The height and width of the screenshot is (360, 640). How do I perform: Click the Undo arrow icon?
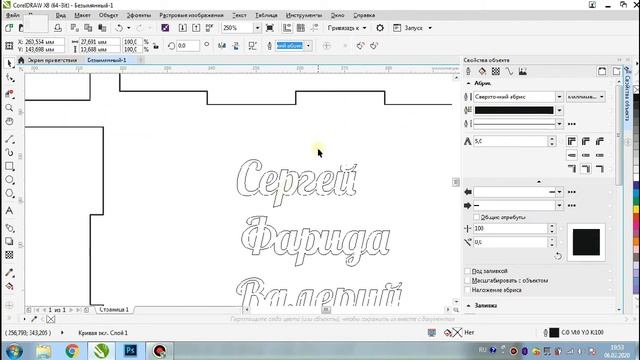pyautogui.click(x=119, y=28)
